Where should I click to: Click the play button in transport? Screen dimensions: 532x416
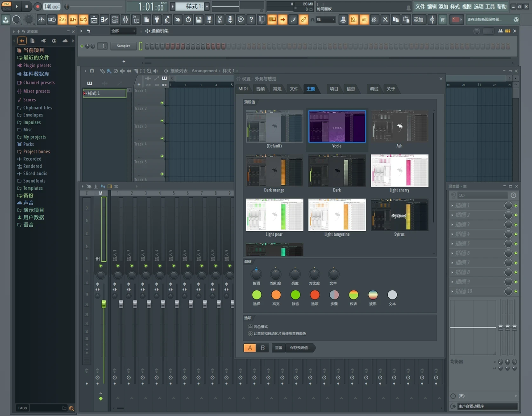click(17, 6)
